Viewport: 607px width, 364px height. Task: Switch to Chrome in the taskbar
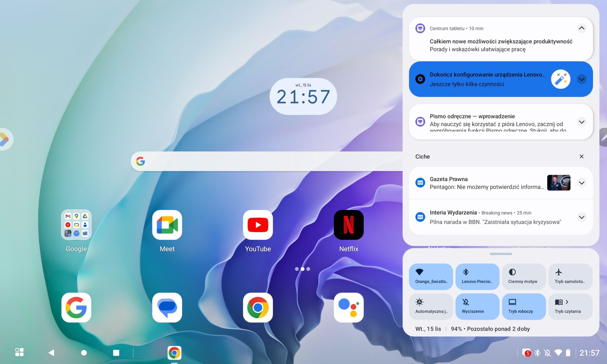point(174,353)
